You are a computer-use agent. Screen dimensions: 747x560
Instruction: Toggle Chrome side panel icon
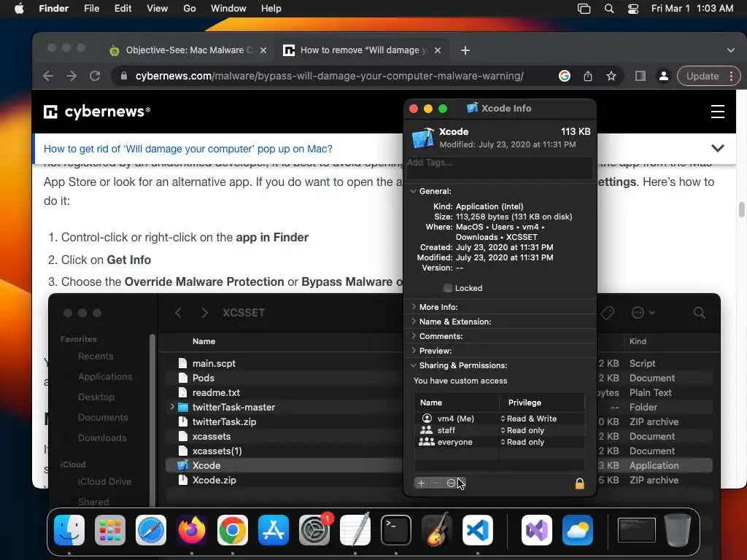pos(640,76)
